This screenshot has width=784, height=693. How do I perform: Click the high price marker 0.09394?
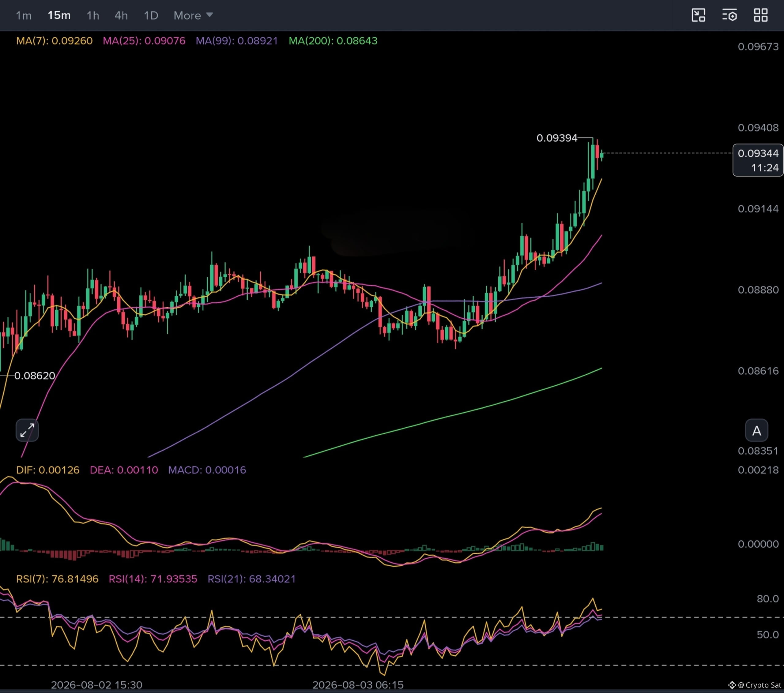[557, 138]
